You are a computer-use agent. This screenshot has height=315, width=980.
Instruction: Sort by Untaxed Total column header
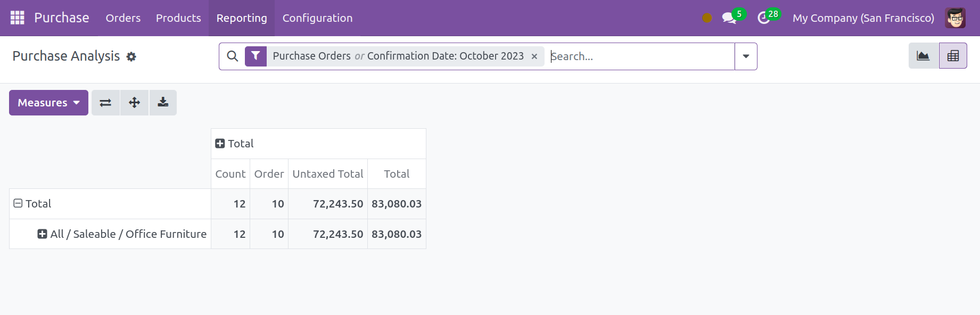[328, 174]
